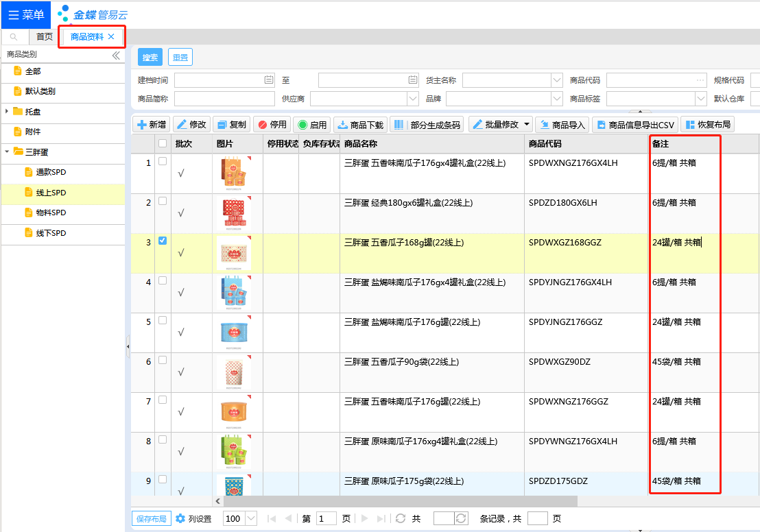Click the 停用 disable icon button
The height and width of the screenshot is (532, 760).
[x=262, y=125]
